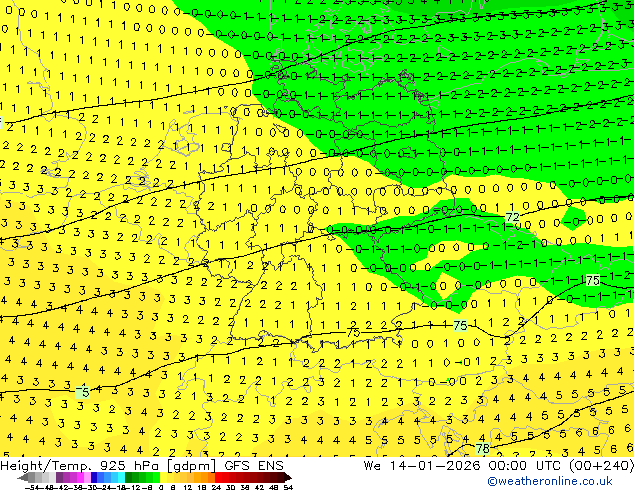Click the (00+240) forecast hour text

pos(601,465)
